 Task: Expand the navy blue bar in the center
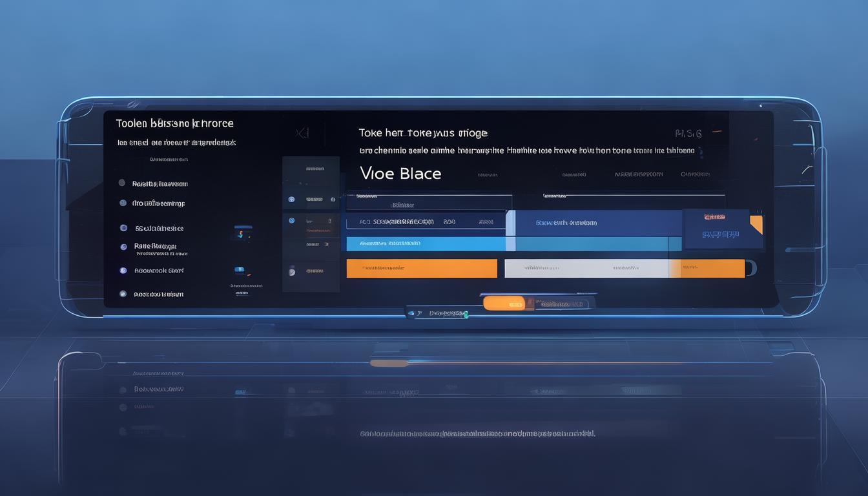(597, 223)
